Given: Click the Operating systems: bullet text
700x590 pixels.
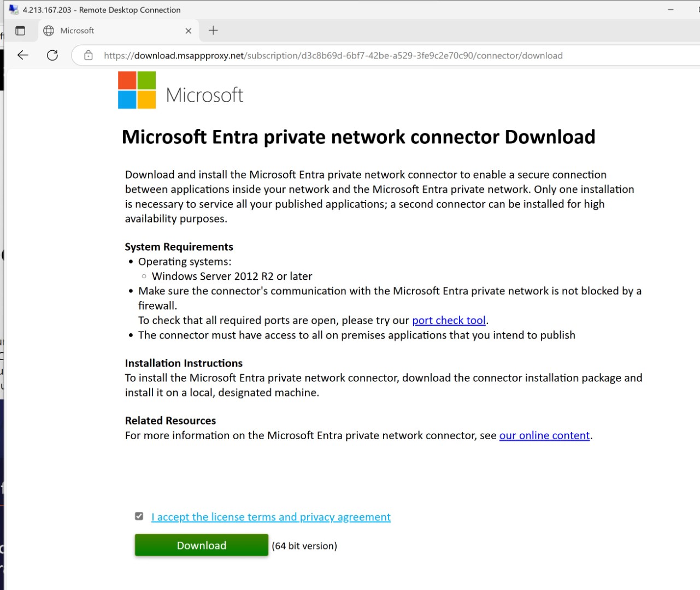Looking at the screenshot, I should [185, 262].
